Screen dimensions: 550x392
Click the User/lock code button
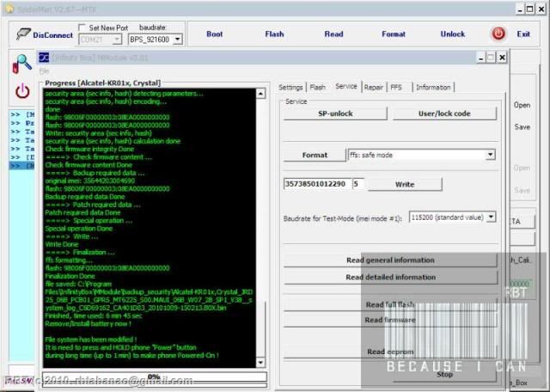pos(444,113)
